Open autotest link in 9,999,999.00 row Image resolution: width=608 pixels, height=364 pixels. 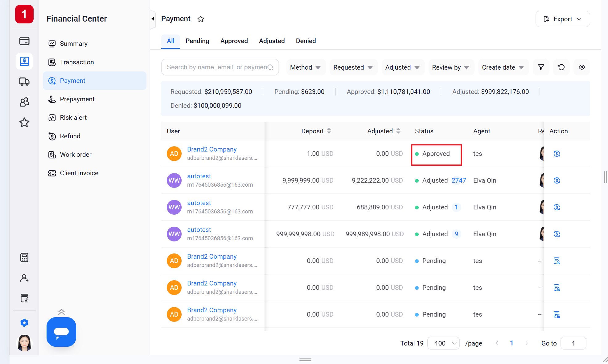[x=199, y=176]
